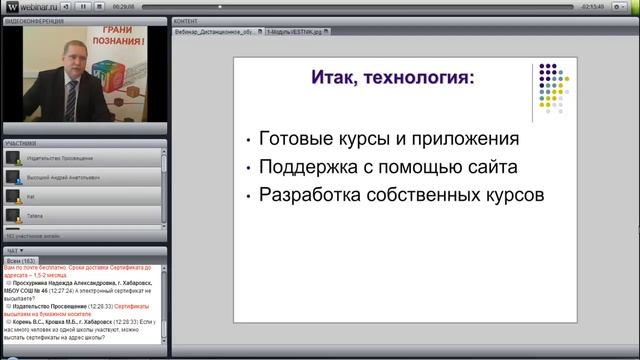Click the participants list scrollbar thumb
Image resolution: width=640 pixels, height=360 pixels.
tap(164, 164)
